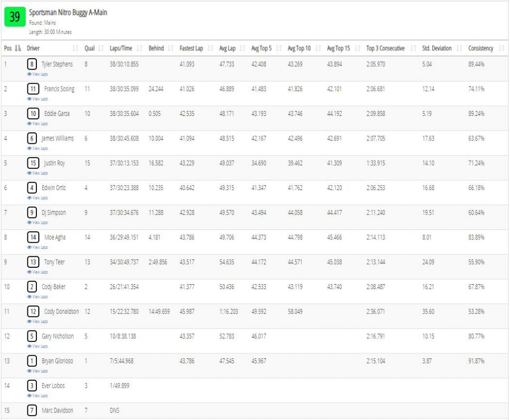Click the Round: Mains label
The image size is (510, 420).
pos(42,23)
